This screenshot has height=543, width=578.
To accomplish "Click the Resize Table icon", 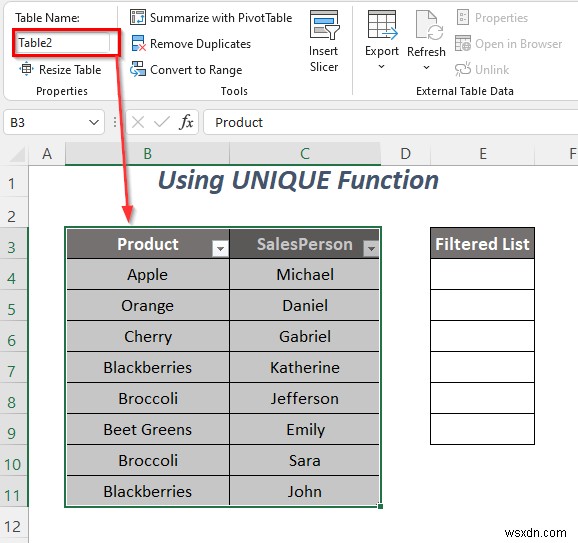I will click(27, 69).
